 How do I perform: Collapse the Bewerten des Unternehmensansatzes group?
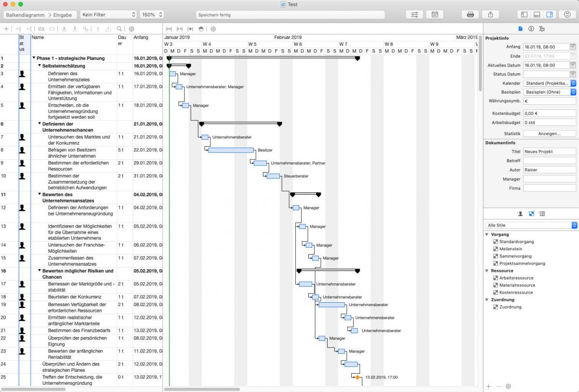click(x=40, y=194)
